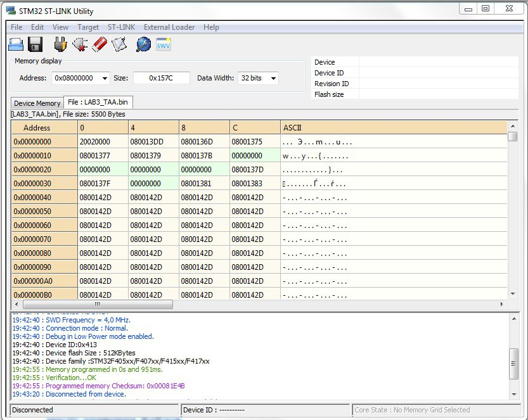This screenshot has height=420, width=528.
Task: Select cell 08001381 in row 0x00000030
Action: [x=204, y=184]
